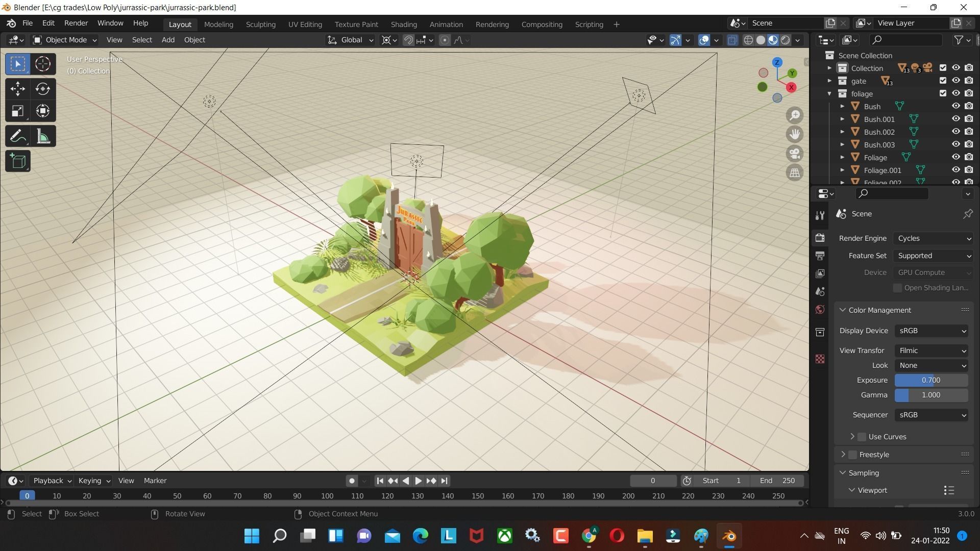Open the Output properties tab
The height and width of the screenshot is (551, 980).
[x=820, y=256]
